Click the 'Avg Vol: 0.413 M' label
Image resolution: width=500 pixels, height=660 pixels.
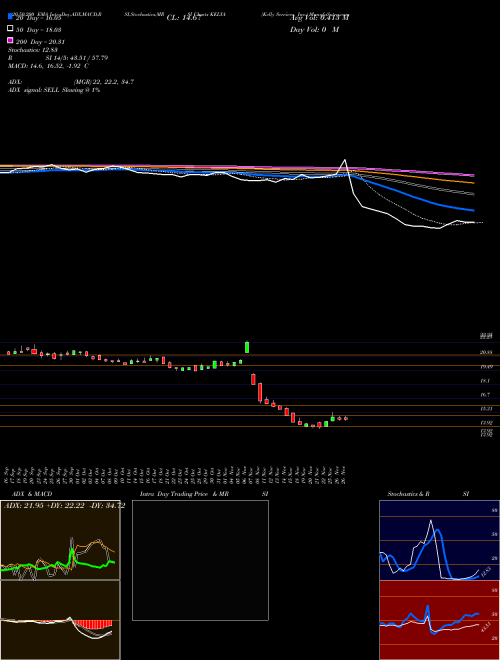(319, 18)
